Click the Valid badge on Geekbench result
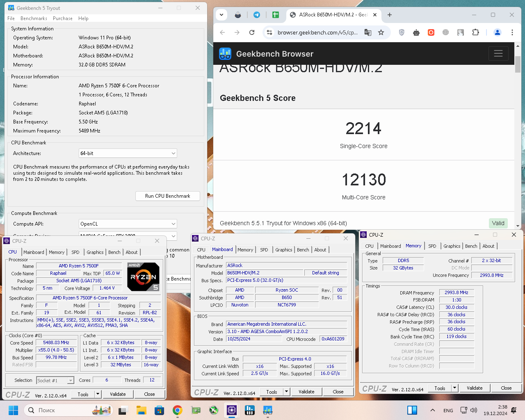Image resolution: width=525 pixels, height=420 pixels. [498, 223]
